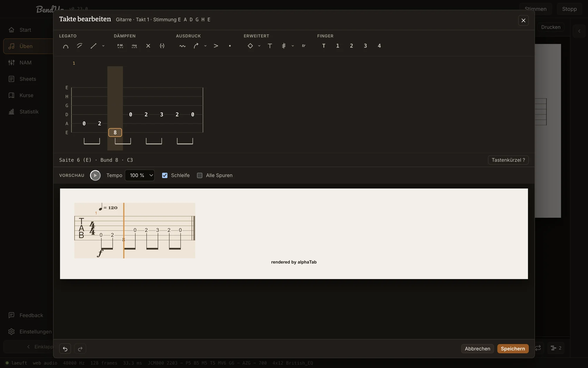Click Abbrechen to cancel edits
Image resolution: width=588 pixels, height=368 pixels.
pos(477,349)
